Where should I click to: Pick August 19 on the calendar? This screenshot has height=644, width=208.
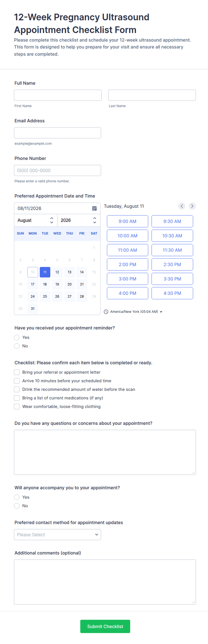click(57, 284)
